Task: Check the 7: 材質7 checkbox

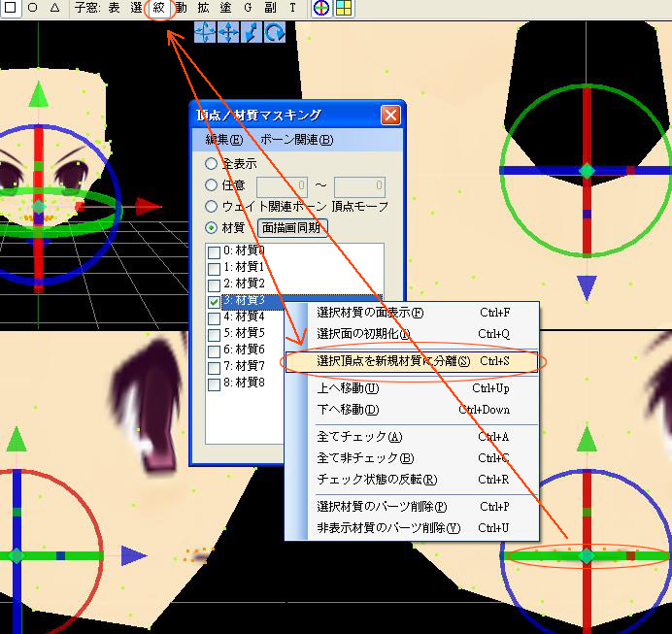Action: [x=214, y=368]
